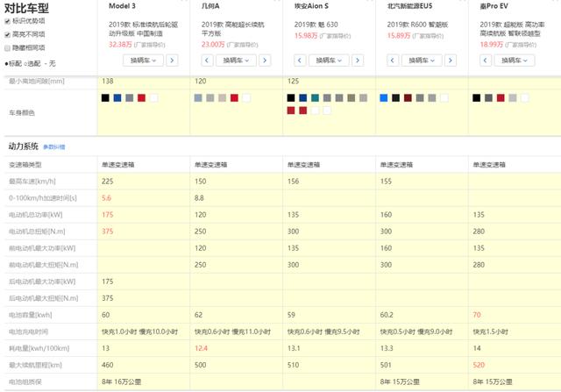Click right arrow in 几何A column
The width and height of the screenshot is (561, 392).
(x=266, y=61)
